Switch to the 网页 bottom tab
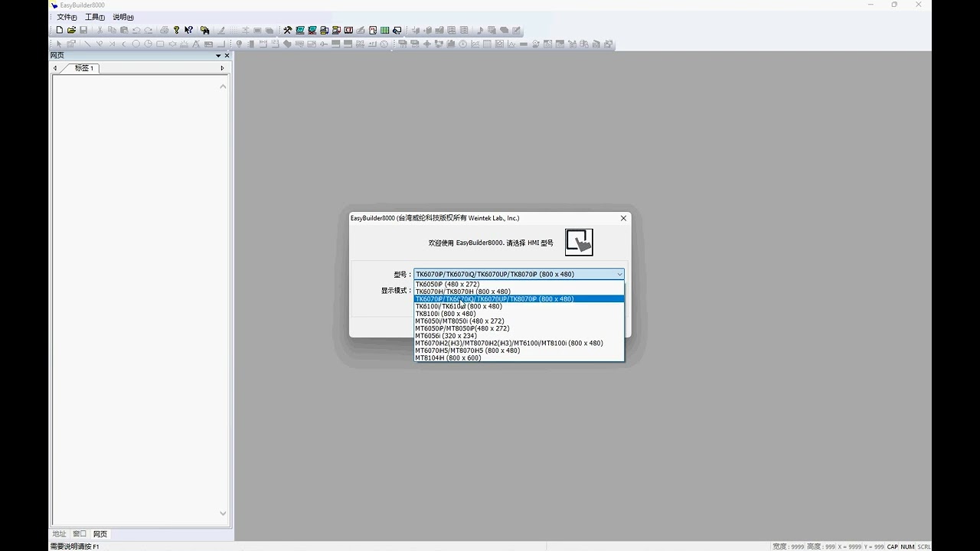Image resolution: width=980 pixels, height=551 pixels. point(100,533)
